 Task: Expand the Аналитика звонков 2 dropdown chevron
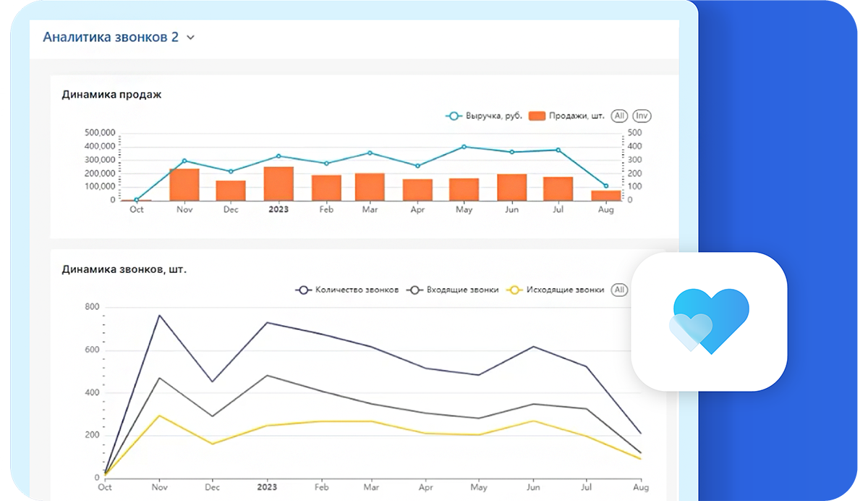click(x=191, y=38)
